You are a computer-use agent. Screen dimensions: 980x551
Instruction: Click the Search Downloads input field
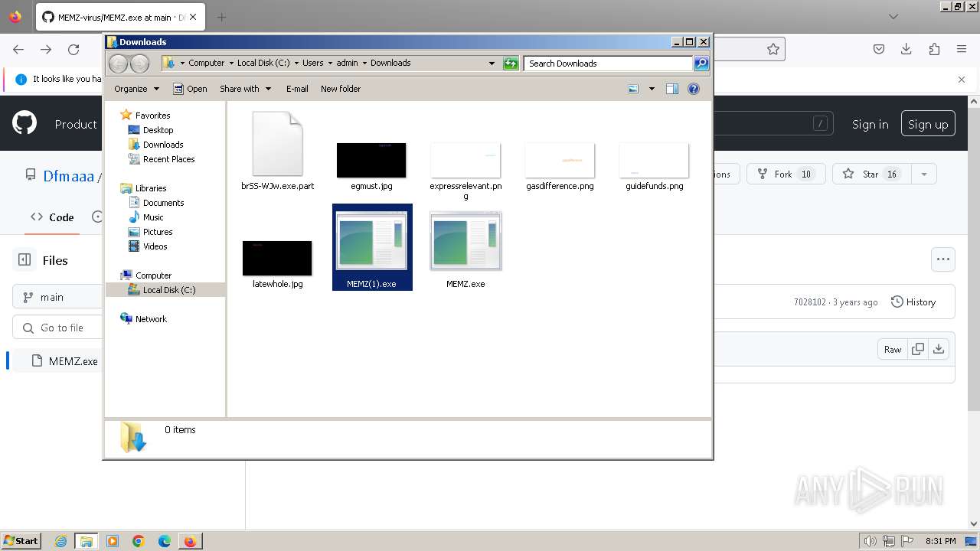click(609, 64)
